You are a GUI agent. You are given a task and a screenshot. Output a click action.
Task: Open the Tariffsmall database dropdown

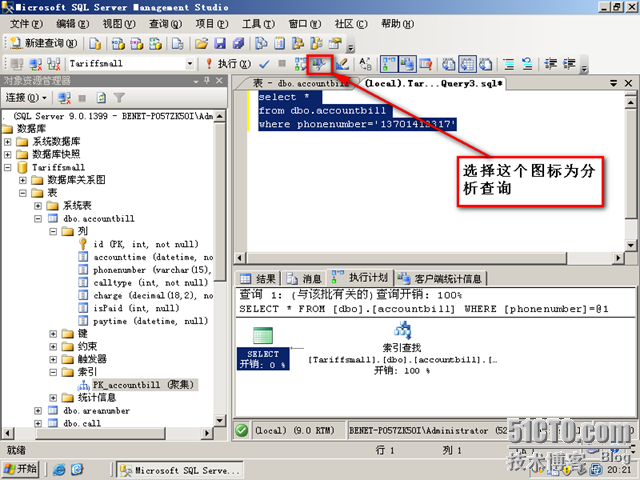189,64
